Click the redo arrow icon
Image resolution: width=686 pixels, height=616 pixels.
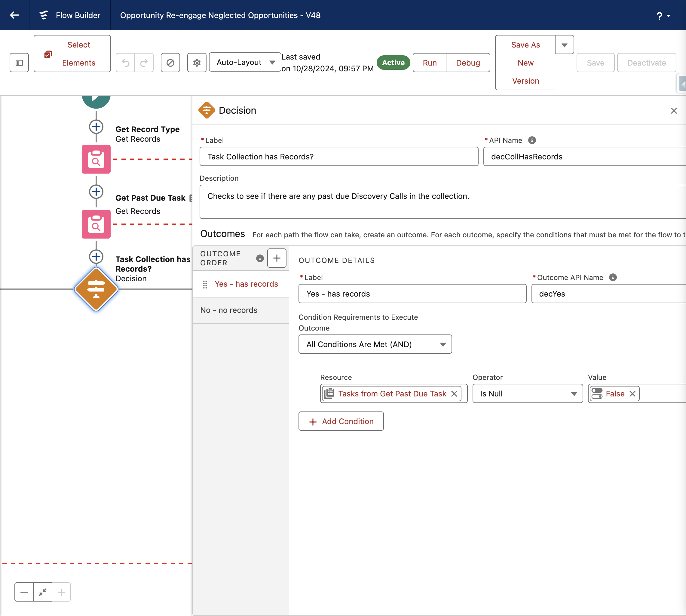144,63
